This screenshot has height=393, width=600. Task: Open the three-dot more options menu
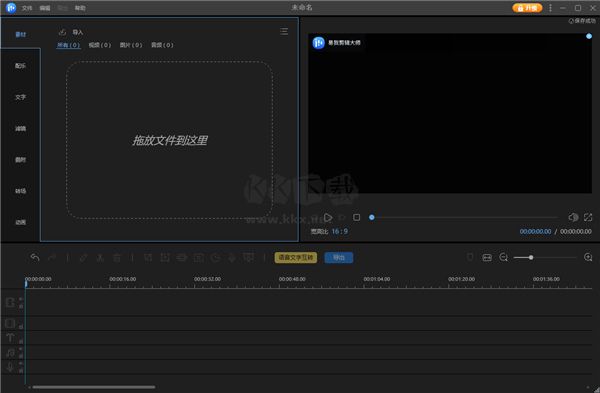click(x=550, y=8)
